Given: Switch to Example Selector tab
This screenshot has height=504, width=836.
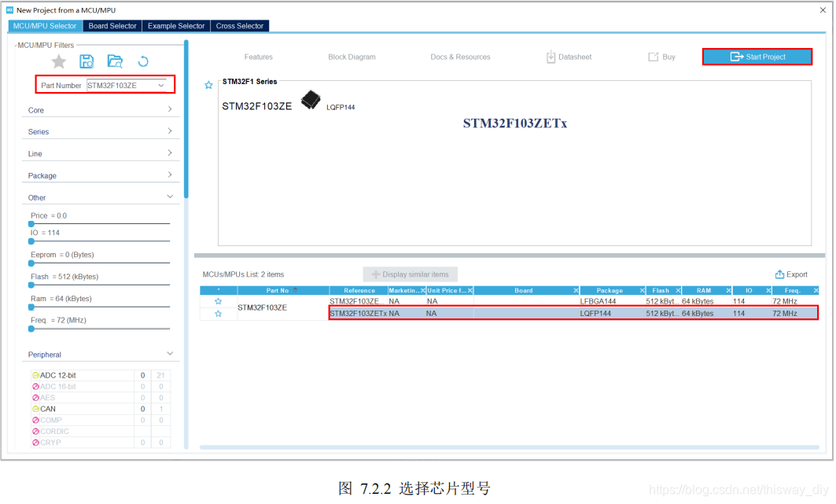Looking at the screenshot, I should 176,26.
